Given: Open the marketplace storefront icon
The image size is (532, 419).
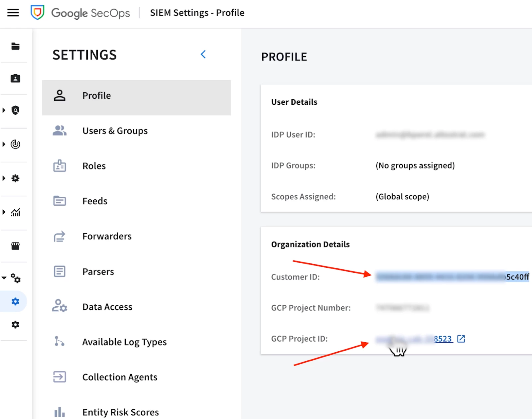Looking at the screenshot, I should coord(15,246).
